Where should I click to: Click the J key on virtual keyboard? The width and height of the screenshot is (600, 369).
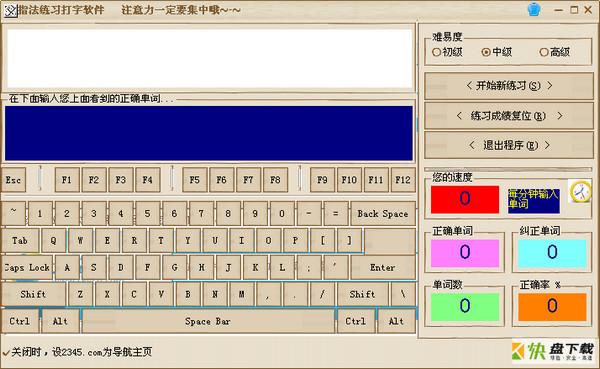pos(228,268)
